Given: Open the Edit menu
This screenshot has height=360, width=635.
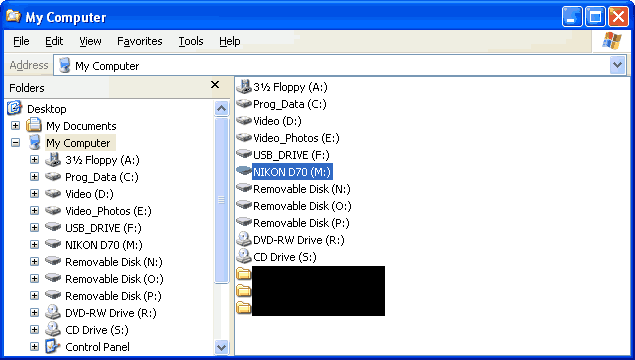Looking at the screenshot, I should (x=54, y=41).
